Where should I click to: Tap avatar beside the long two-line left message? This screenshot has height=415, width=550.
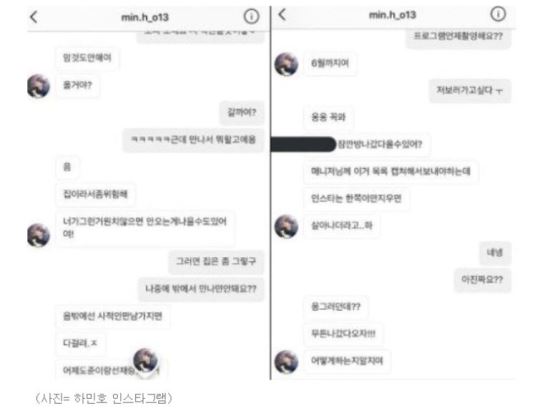(x=39, y=235)
